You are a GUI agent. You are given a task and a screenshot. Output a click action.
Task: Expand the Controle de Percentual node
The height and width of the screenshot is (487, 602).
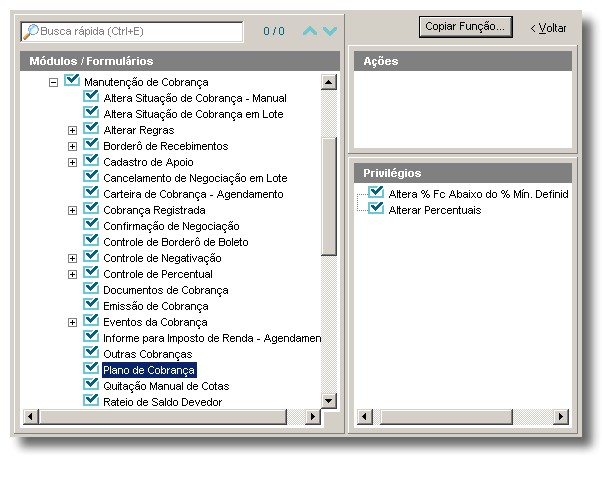72,275
